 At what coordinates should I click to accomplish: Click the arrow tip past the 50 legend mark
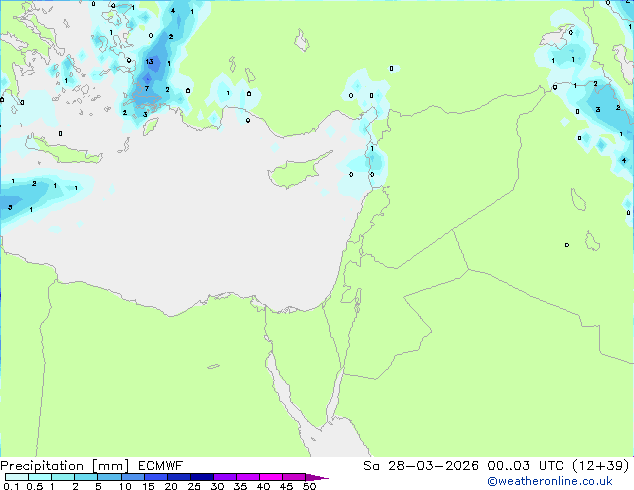317,477
